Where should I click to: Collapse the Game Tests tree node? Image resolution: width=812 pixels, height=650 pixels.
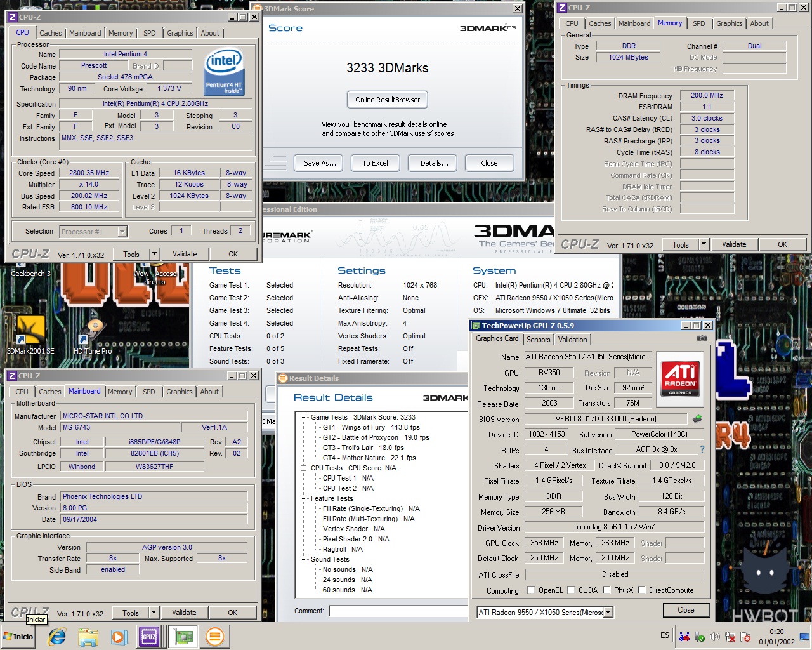(304, 417)
